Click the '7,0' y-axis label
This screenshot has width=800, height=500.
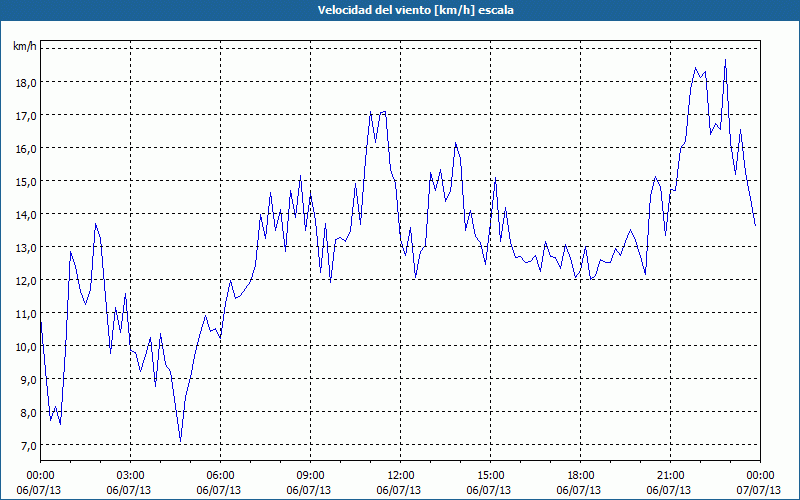click(x=29, y=446)
